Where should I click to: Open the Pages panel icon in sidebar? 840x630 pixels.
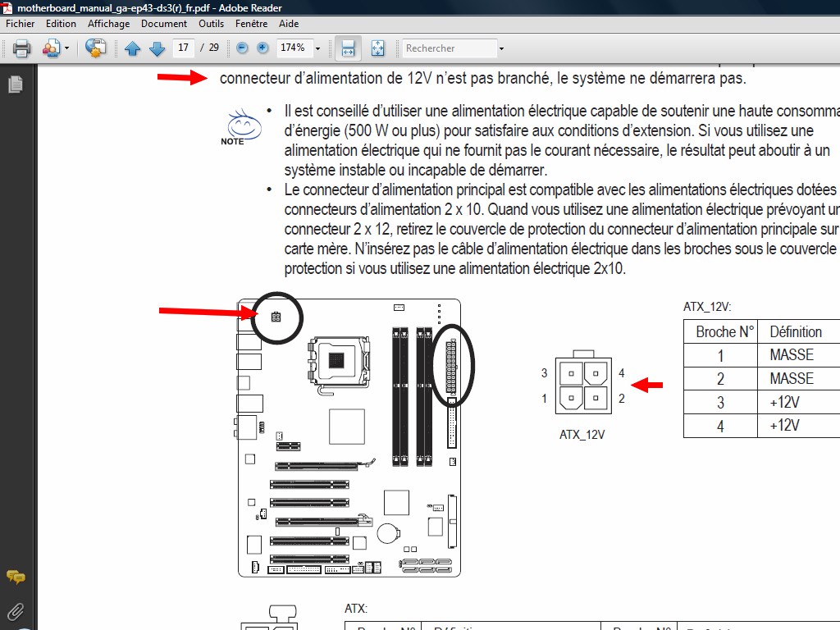coord(16,84)
